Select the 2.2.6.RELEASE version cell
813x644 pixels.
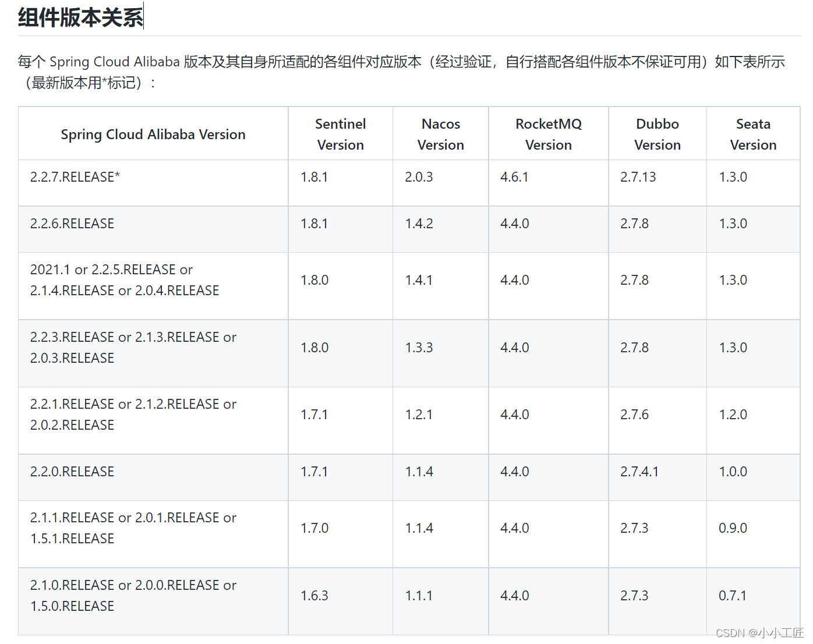pyautogui.click(x=72, y=224)
